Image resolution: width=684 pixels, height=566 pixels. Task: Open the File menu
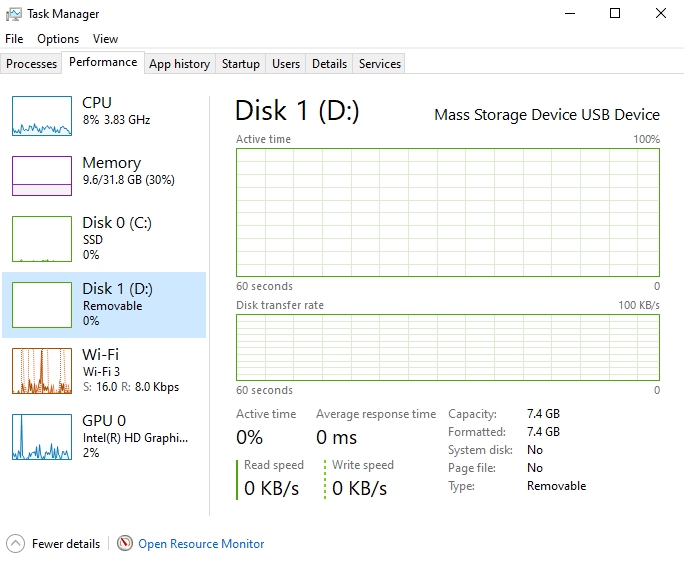click(x=14, y=39)
